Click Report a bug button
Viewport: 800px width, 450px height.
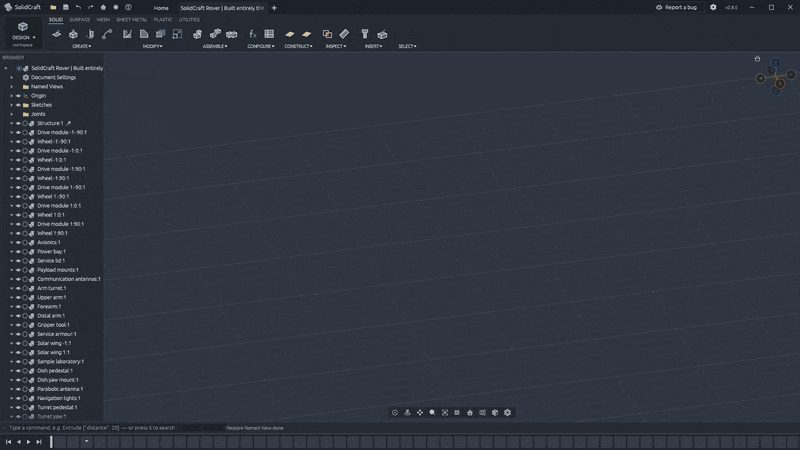(x=677, y=8)
